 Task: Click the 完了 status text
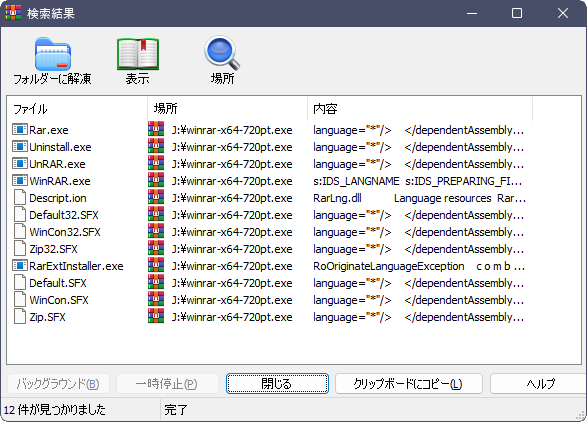(x=176, y=410)
